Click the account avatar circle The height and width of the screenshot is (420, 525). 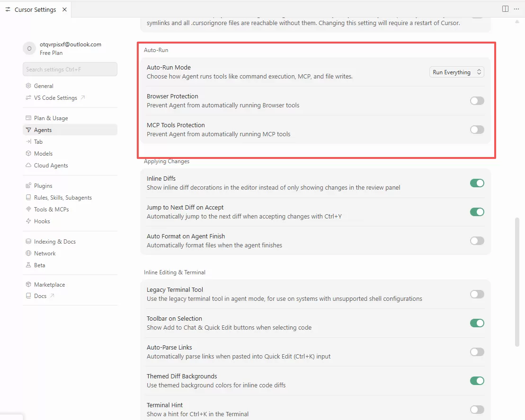(29, 49)
